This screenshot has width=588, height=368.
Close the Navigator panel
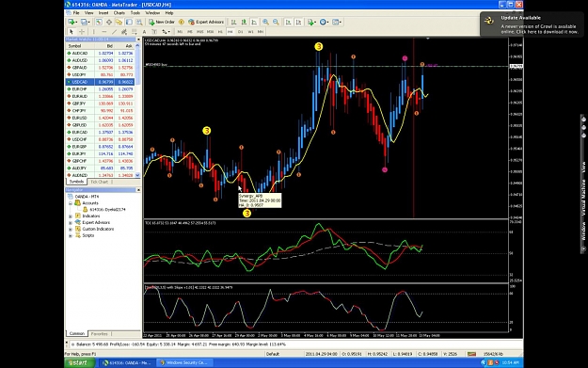click(x=138, y=190)
